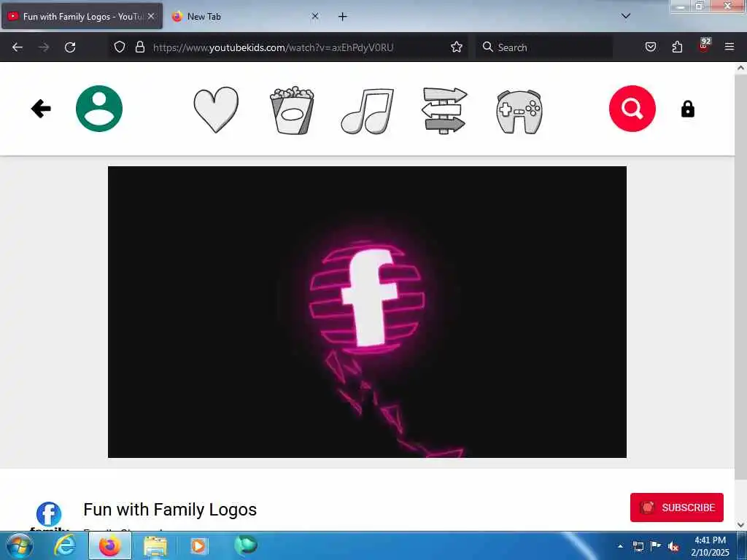Image resolution: width=747 pixels, height=560 pixels.
Task: Click the Firefox forward navigation arrow
Action: (44, 47)
